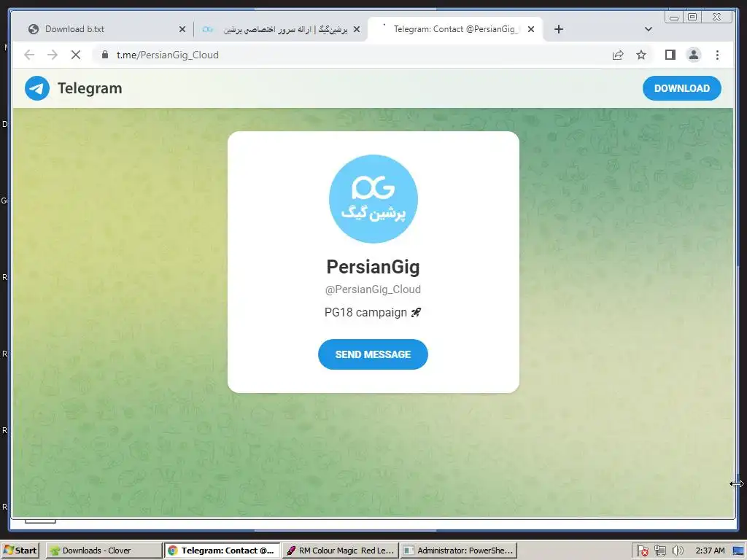Click the 2:37 AM system clock

[710, 551]
